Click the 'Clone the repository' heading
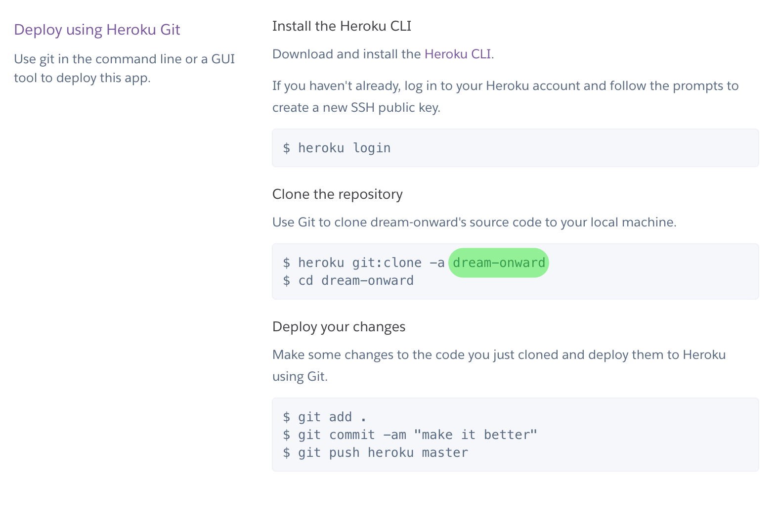778x532 pixels. point(337,194)
